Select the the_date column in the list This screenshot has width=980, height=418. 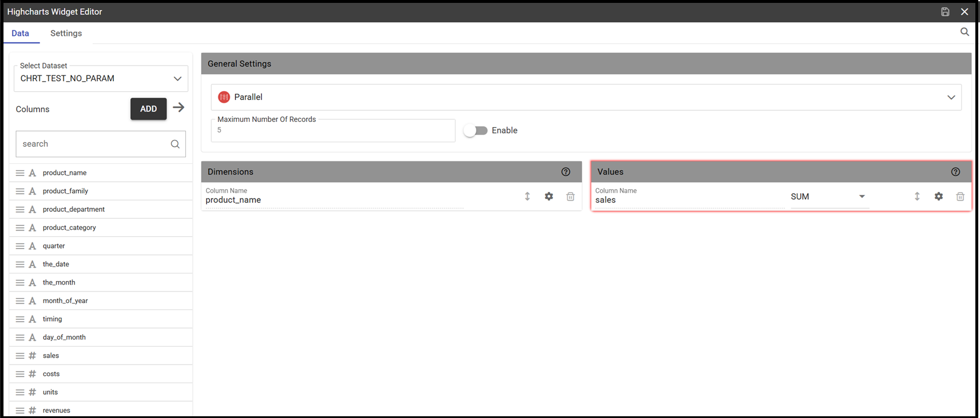101,264
